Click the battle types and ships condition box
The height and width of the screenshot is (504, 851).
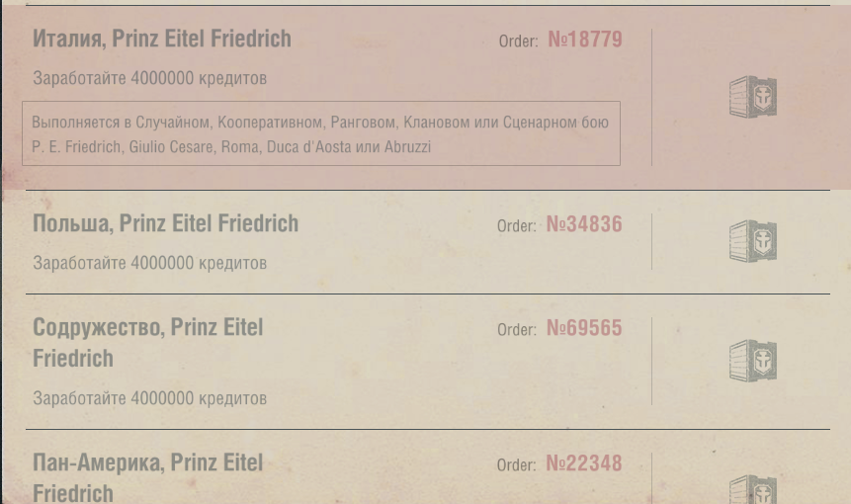pyautogui.click(x=321, y=133)
